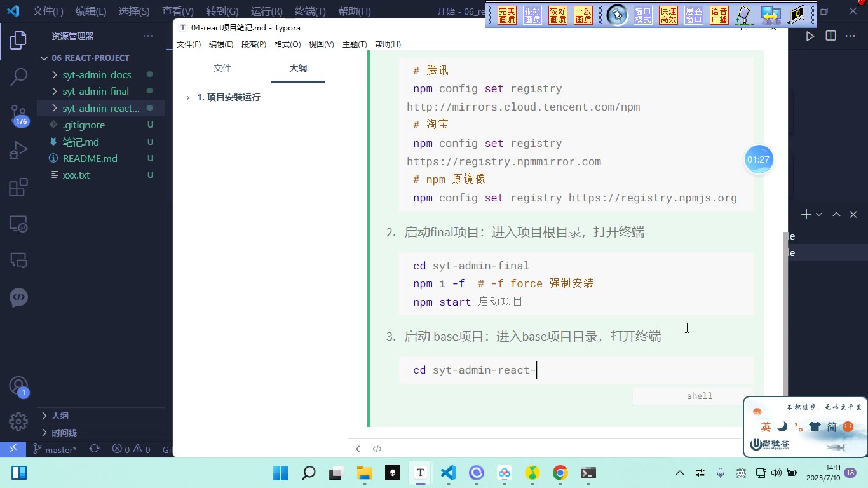Viewport: 868px width, 488px height.
Task: Open Typora 格式(O) menu
Action: point(287,44)
